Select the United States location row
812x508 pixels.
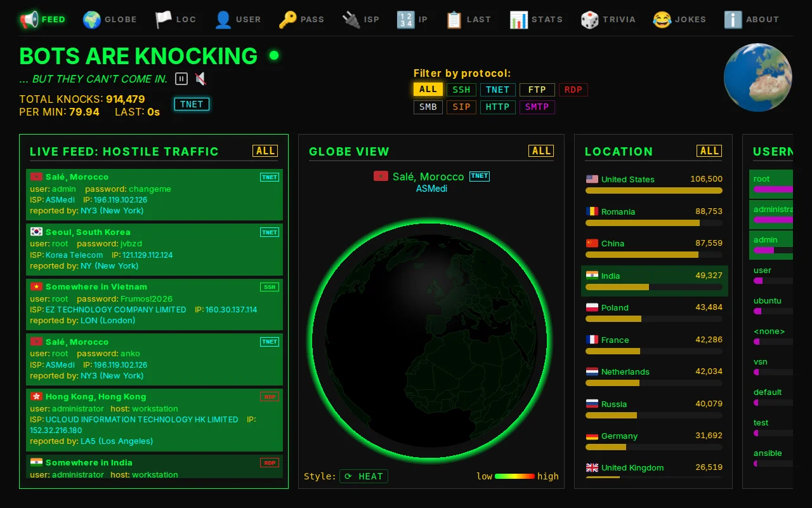(654, 184)
